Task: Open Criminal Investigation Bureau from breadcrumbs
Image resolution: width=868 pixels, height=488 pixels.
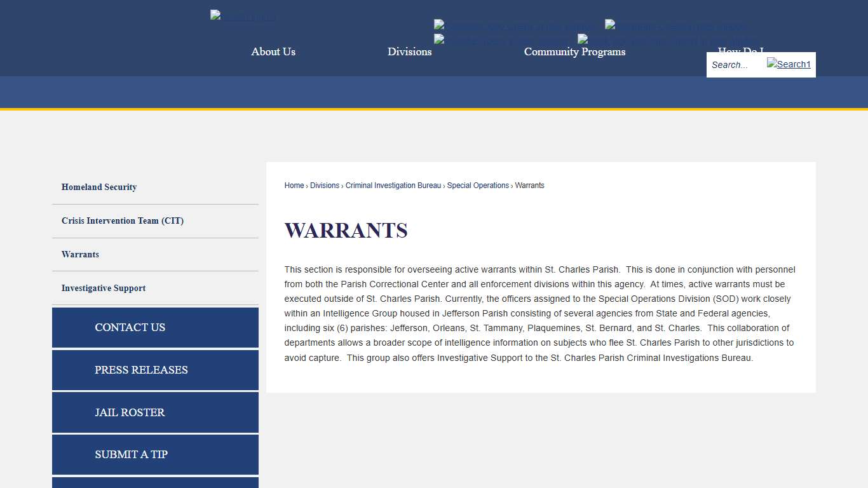Action: click(x=393, y=185)
